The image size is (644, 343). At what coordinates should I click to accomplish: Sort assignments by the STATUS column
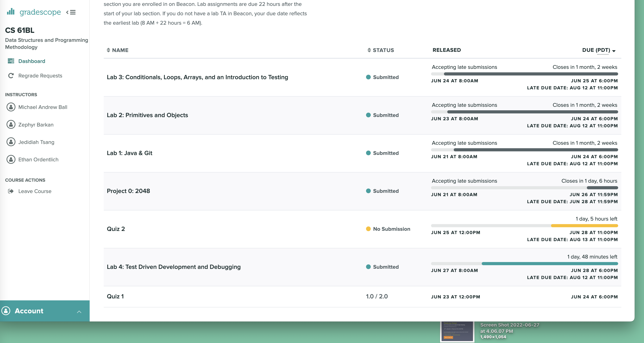[x=381, y=50]
